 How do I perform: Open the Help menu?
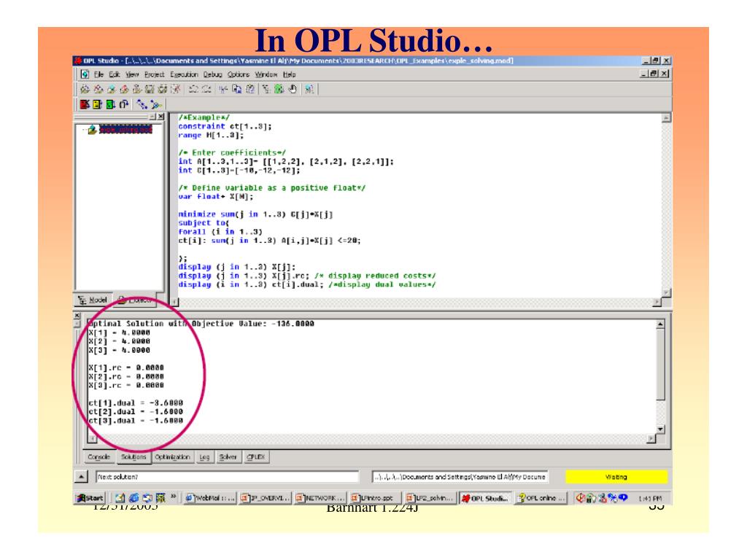pos(289,74)
